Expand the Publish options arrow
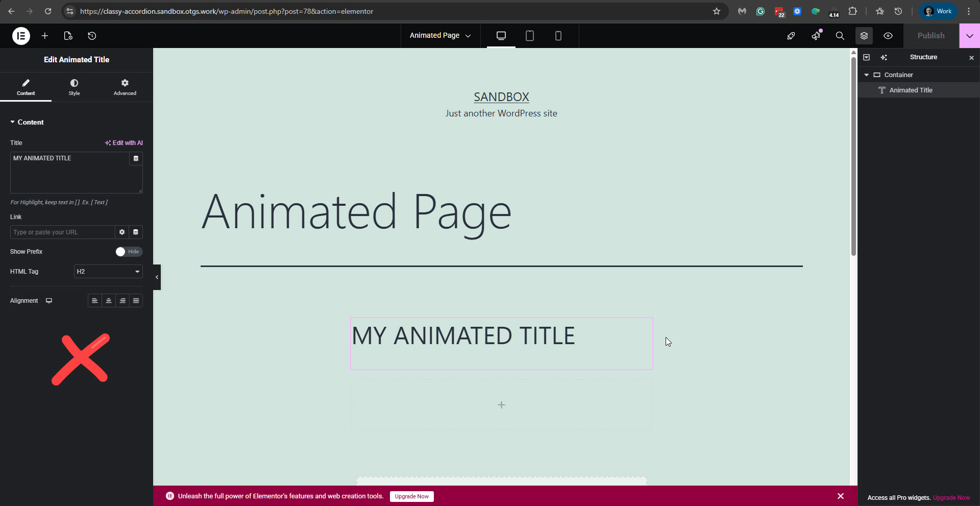 tap(969, 36)
